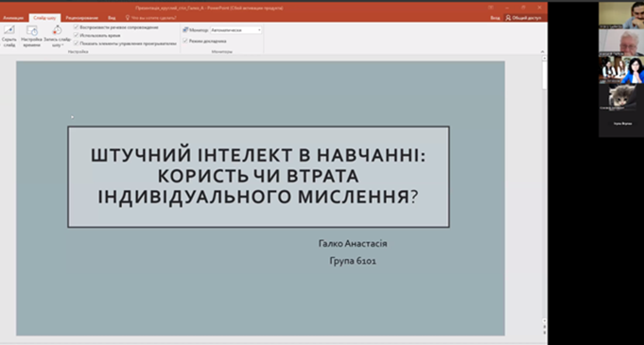Collapse the ribbon with the chevron arrow
Viewport: 644px width, 345px height.
[x=542, y=52]
